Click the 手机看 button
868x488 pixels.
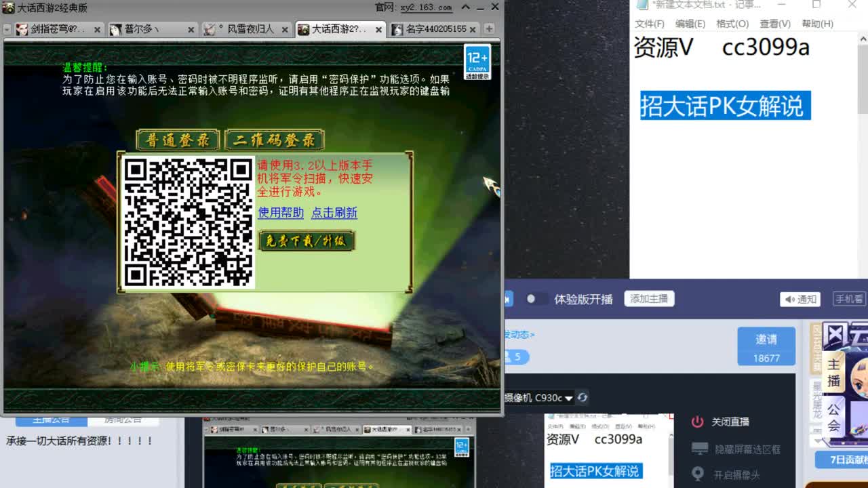(849, 299)
